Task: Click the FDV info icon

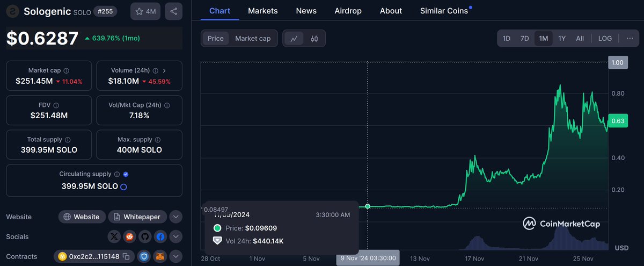Action: click(x=56, y=105)
